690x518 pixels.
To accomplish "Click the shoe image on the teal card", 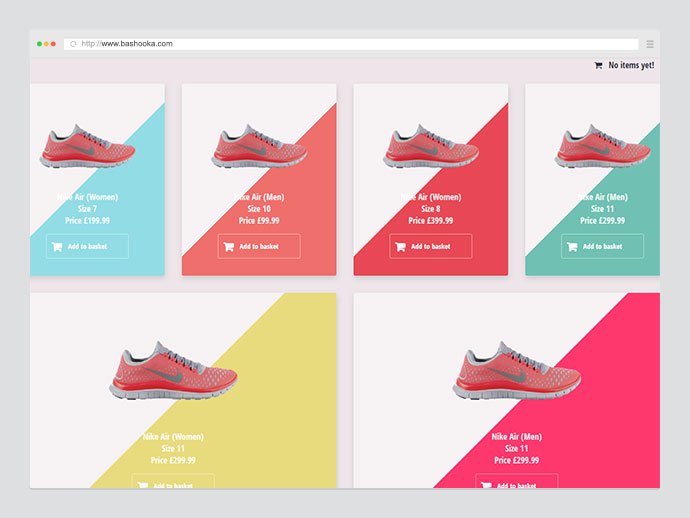I will (x=602, y=147).
